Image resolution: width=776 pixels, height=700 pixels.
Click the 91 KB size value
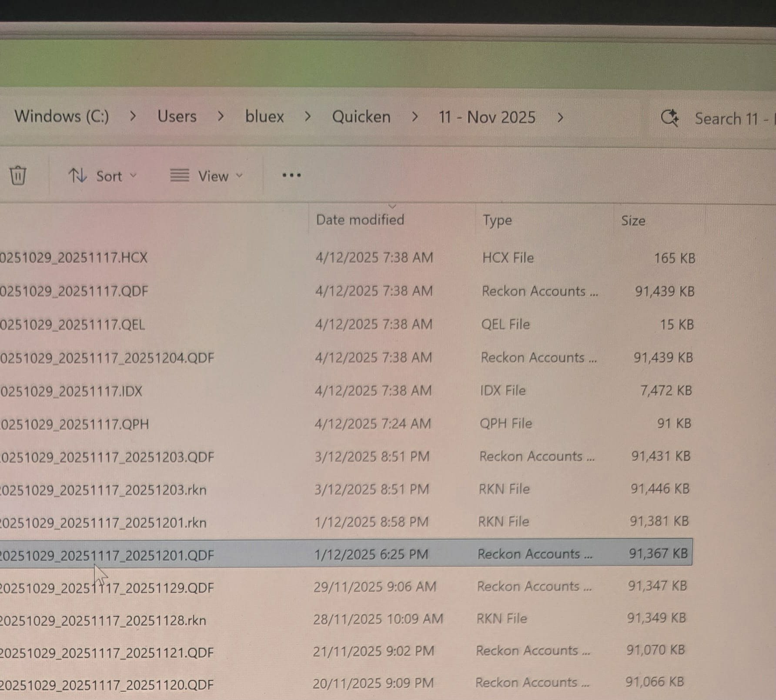[x=674, y=423]
